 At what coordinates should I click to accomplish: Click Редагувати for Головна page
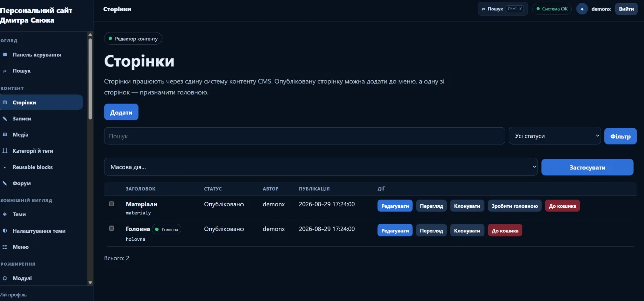395,230
